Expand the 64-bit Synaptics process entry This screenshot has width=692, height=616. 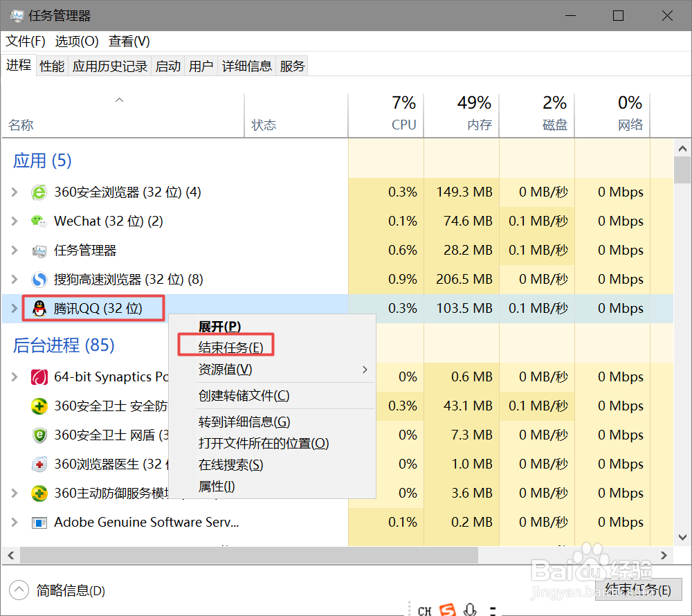14,377
